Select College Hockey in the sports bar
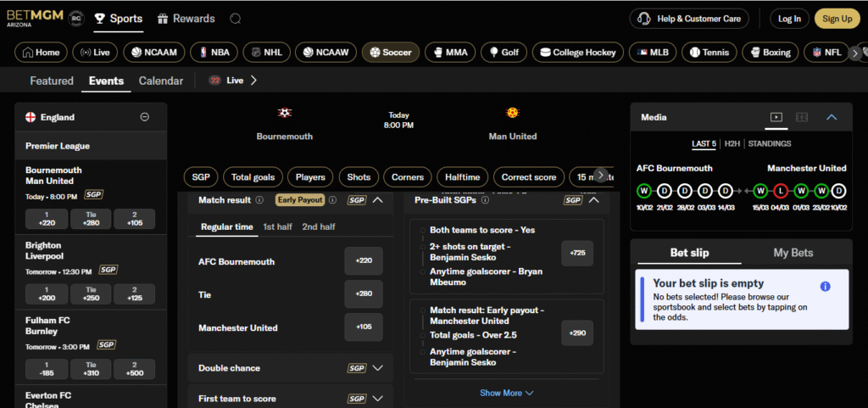 (578, 53)
